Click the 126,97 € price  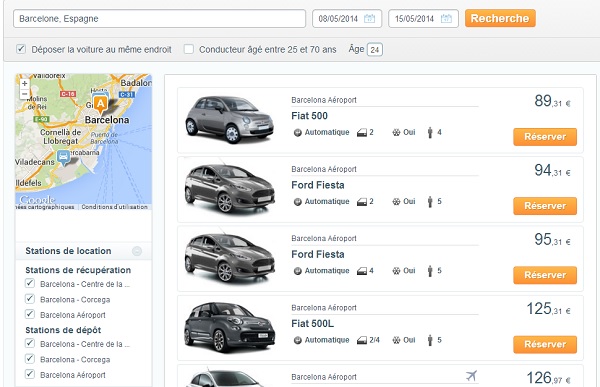(548, 378)
